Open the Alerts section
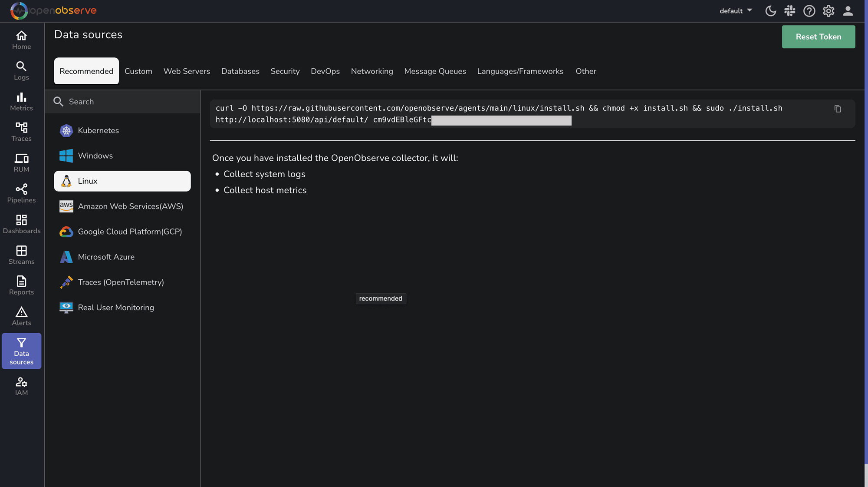Screen dimensions: 868x487 (21, 316)
